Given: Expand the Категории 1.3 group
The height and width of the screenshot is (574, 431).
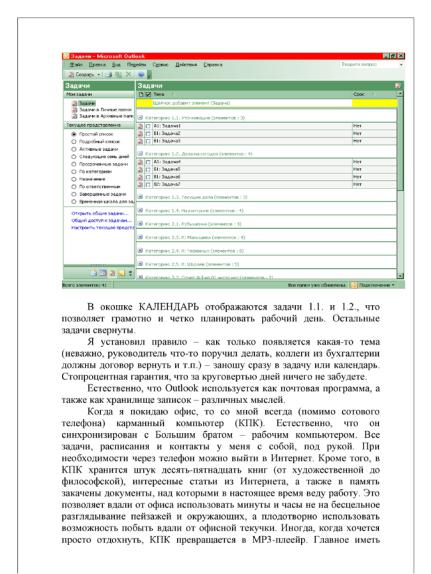Looking at the screenshot, I should (140, 197).
